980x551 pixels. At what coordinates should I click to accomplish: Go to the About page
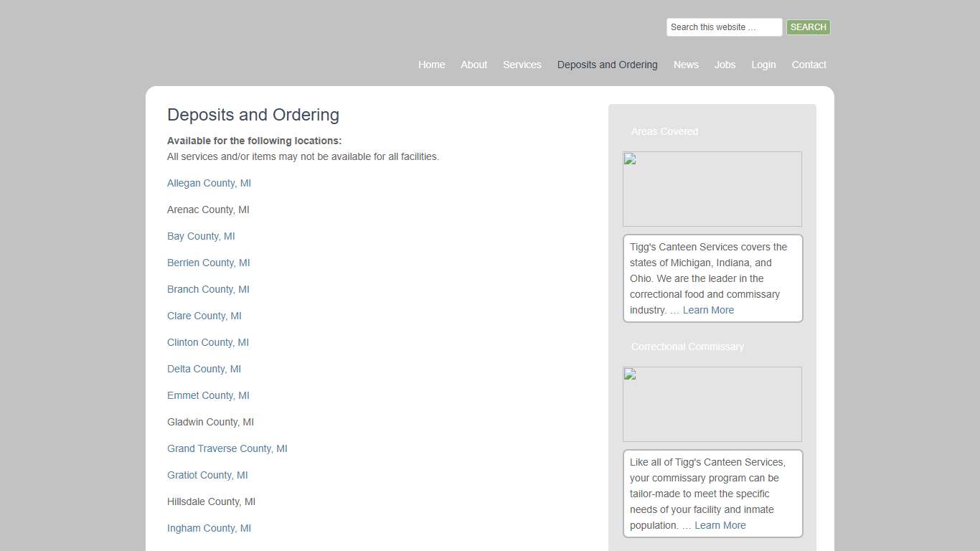tap(473, 65)
